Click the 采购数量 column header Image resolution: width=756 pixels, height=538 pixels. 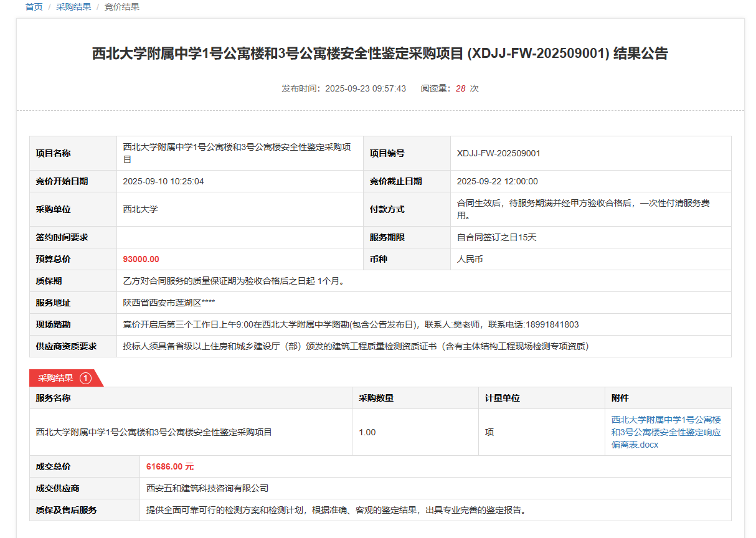point(376,398)
